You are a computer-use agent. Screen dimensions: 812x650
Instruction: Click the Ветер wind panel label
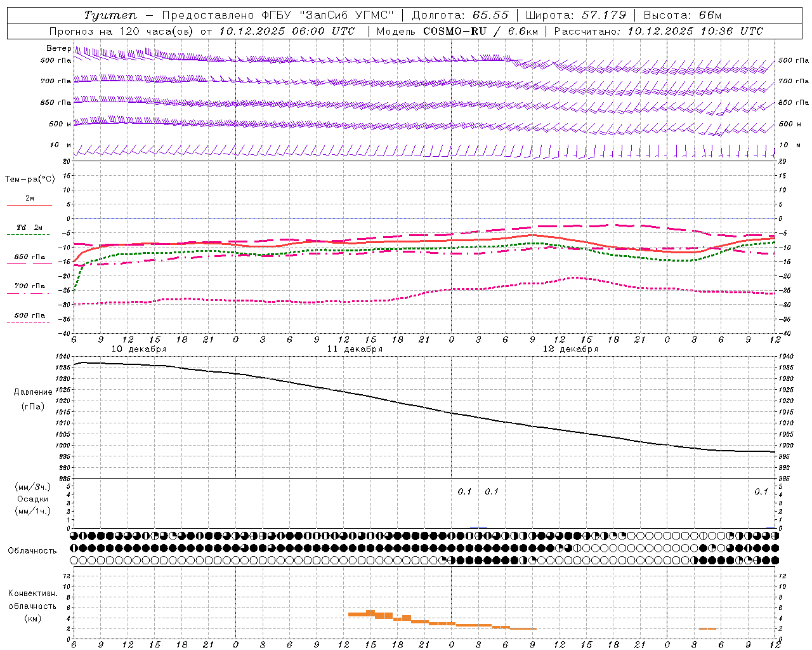point(58,48)
